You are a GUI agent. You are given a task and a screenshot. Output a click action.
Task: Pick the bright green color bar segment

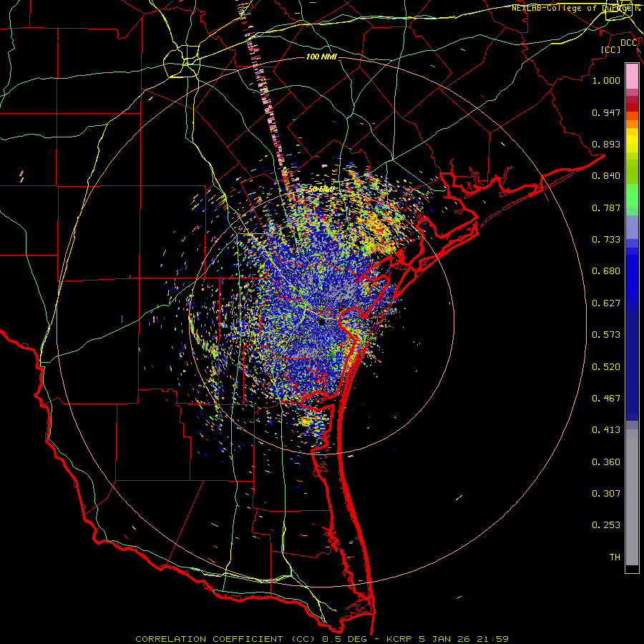pyautogui.click(x=632, y=195)
